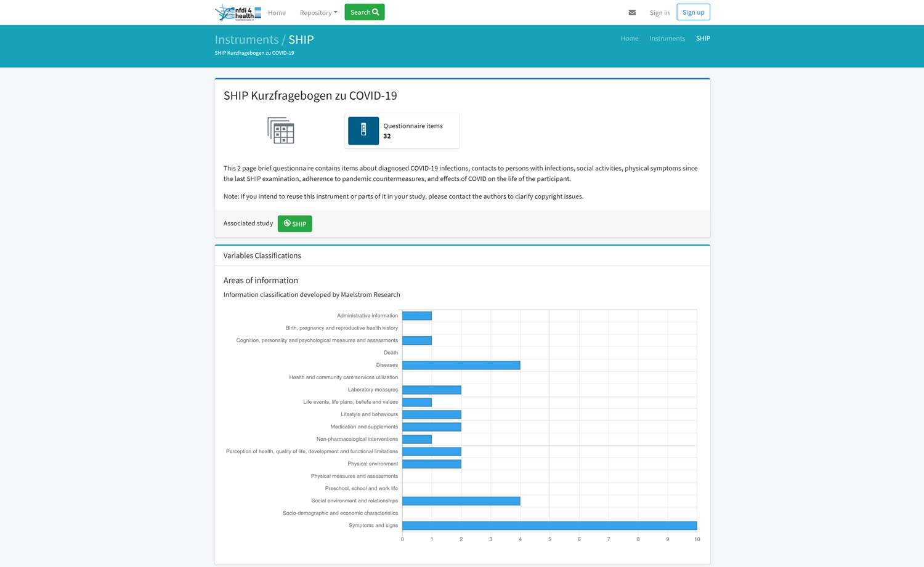The image size is (924, 567).
Task: Click Non-pharmacological interventions bar
Action: tap(417, 440)
